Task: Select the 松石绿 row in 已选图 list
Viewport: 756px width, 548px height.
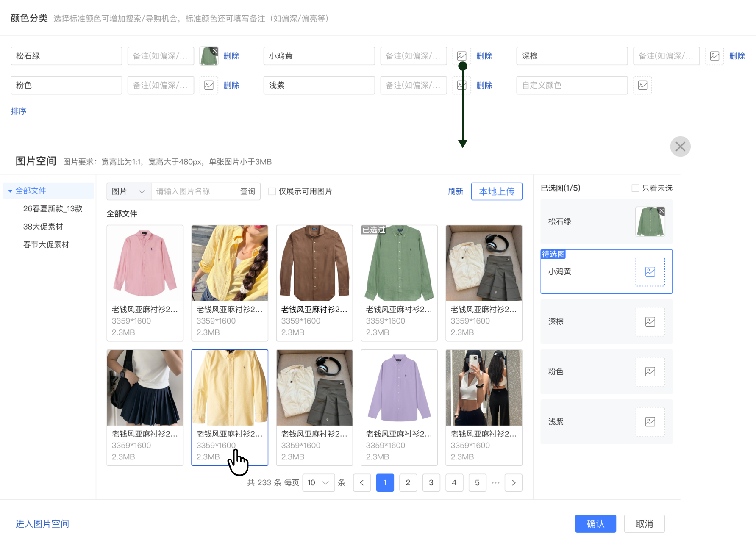Action: [606, 221]
